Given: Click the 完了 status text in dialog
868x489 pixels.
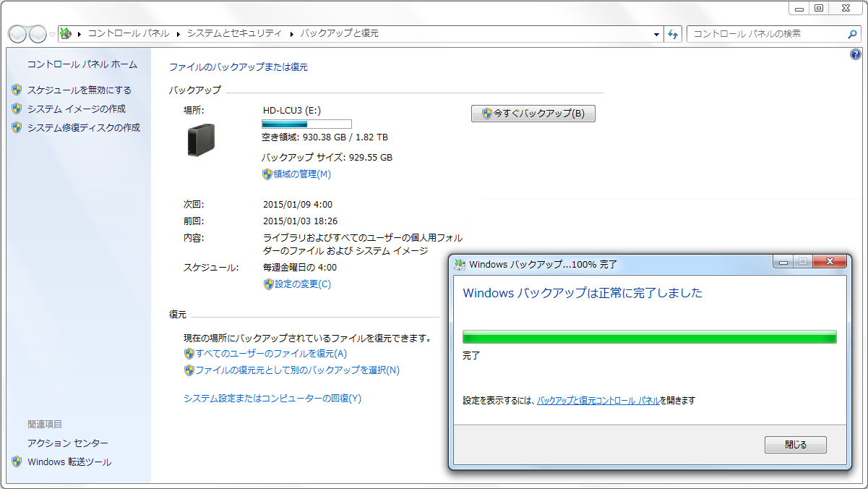Looking at the screenshot, I should coord(471,356).
